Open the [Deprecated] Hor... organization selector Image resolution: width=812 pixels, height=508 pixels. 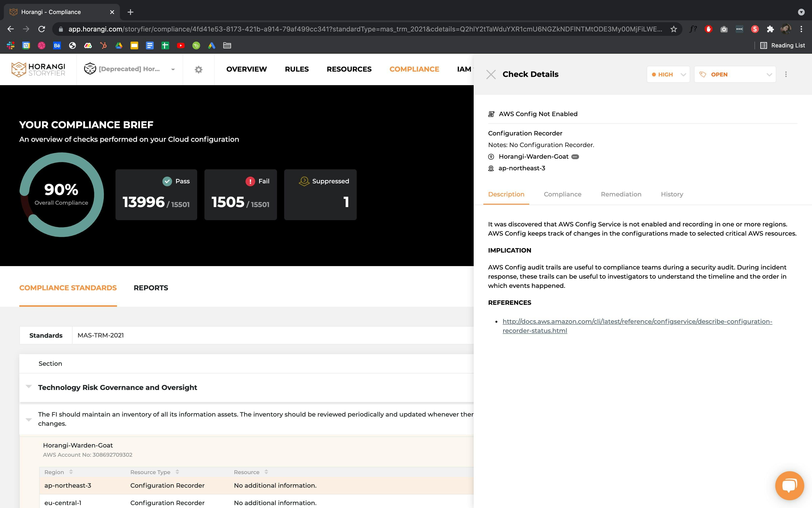pos(130,69)
